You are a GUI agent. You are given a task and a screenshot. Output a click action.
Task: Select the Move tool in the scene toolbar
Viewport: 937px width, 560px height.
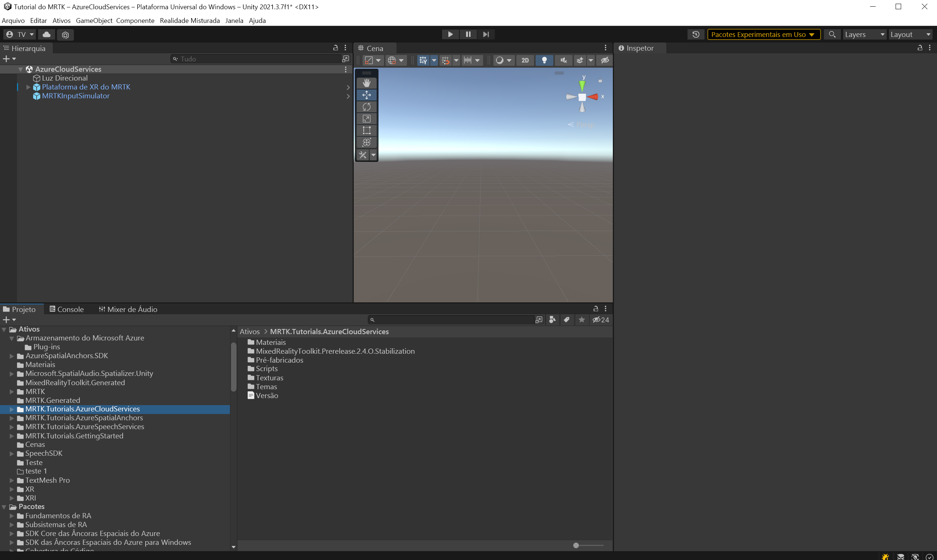point(366,95)
